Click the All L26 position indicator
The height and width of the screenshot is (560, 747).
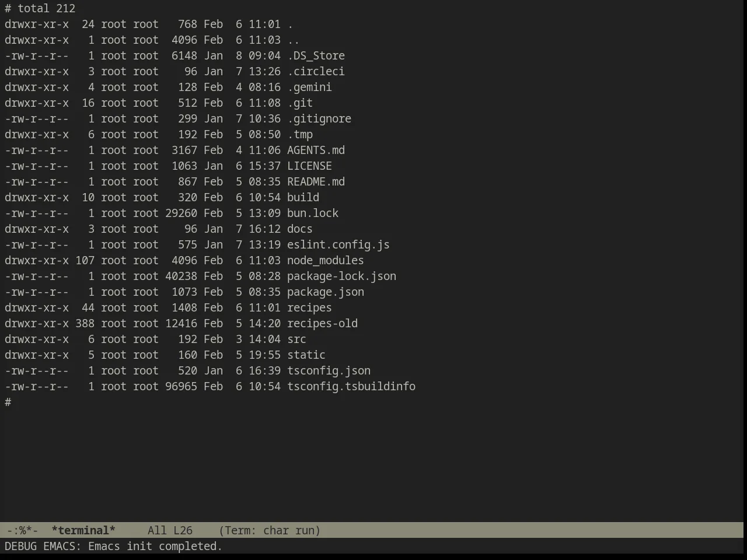pos(170,530)
